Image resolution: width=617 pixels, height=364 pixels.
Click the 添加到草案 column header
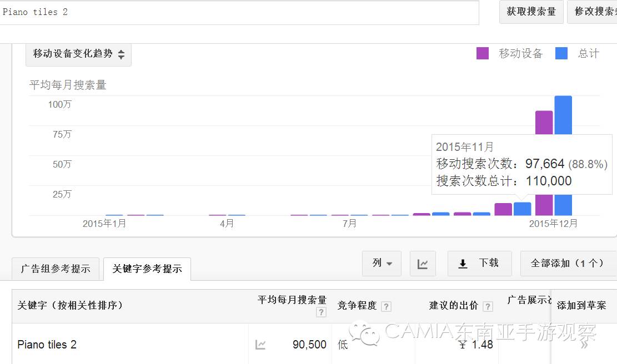click(581, 305)
